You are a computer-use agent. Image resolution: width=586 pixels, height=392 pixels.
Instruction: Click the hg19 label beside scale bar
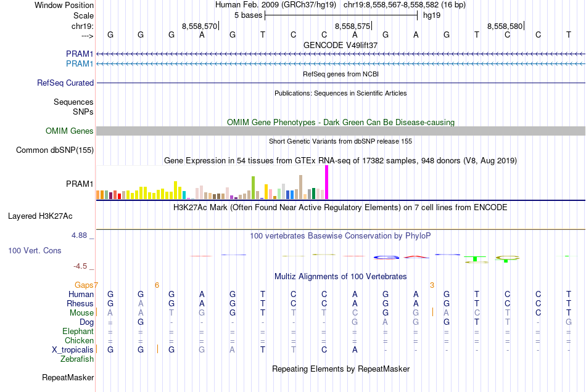pyautogui.click(x=432, y=15)
